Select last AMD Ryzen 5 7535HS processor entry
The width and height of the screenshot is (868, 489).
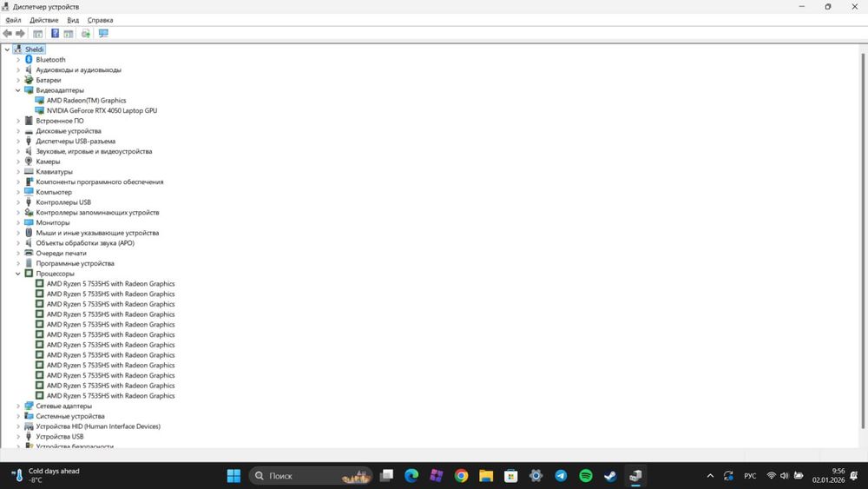pos(111,395)
